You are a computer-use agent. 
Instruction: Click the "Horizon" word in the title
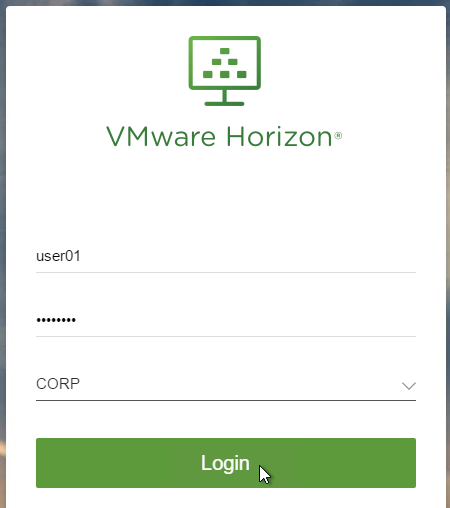coord(279,136)
